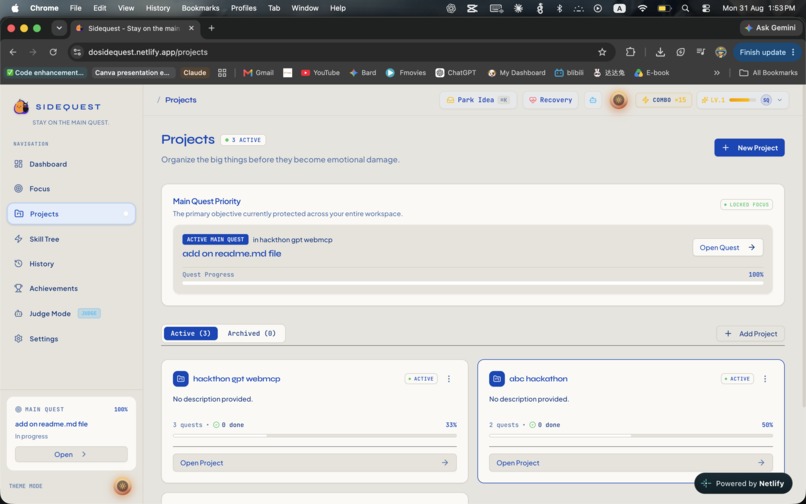Screen dimensions: 806x504
Task: Open Settings from sidebar
Action: (x=43, y=339)
